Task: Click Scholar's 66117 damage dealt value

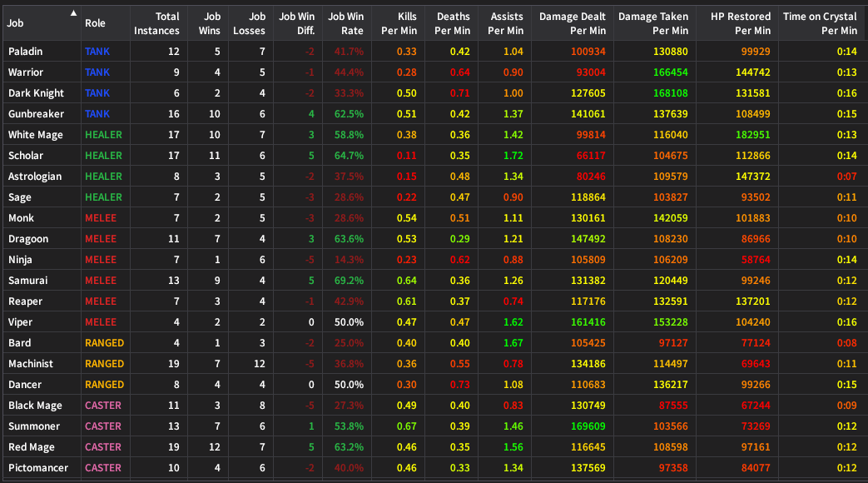Action: pos(591,156)
